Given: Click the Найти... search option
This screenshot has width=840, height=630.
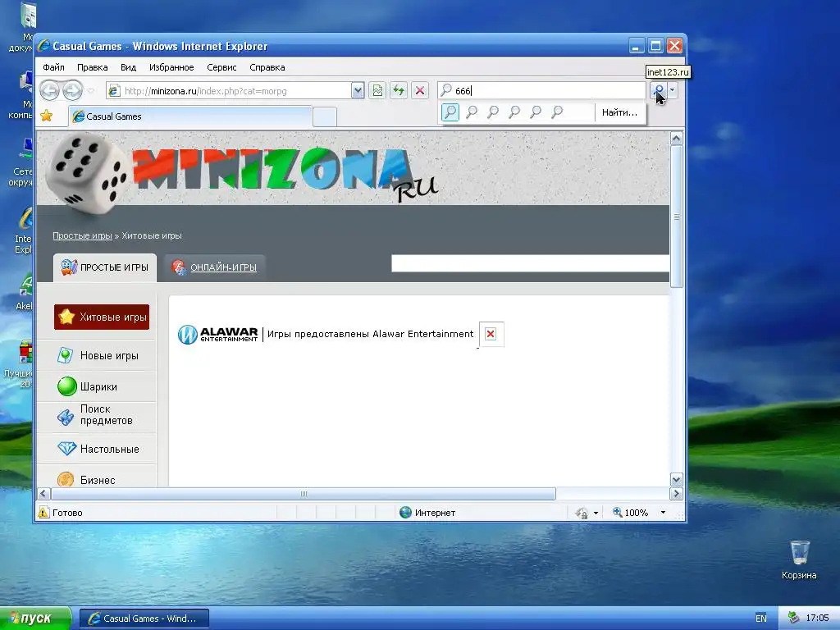Looking at the screenshot, I should click(619, 112).
